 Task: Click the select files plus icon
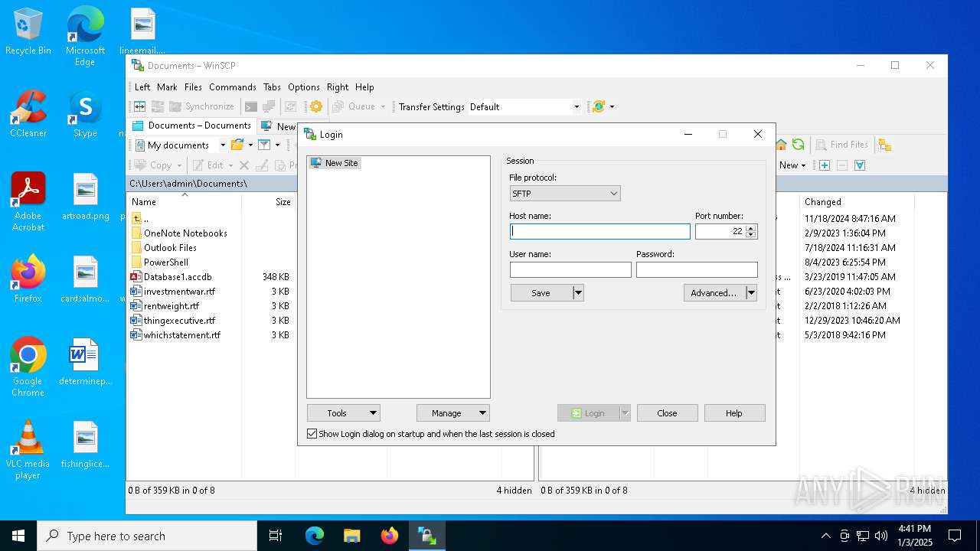click(825, 165)
